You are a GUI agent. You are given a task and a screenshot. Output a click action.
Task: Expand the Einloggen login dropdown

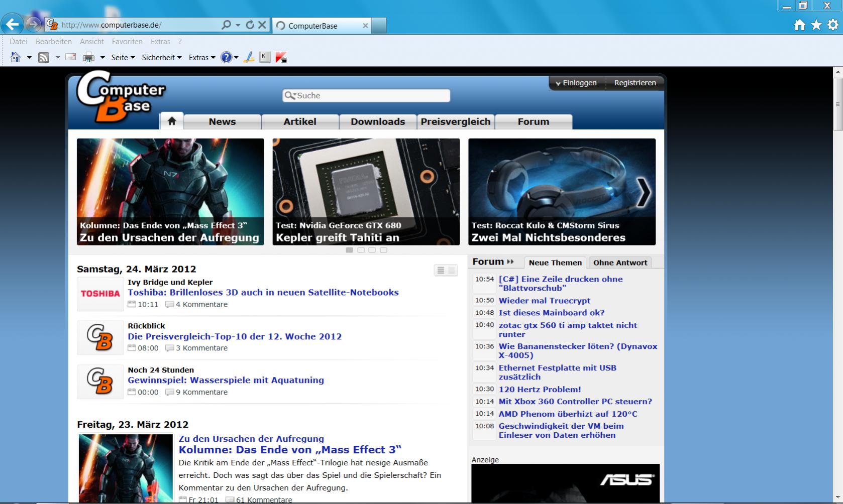[x=576, y=83]
